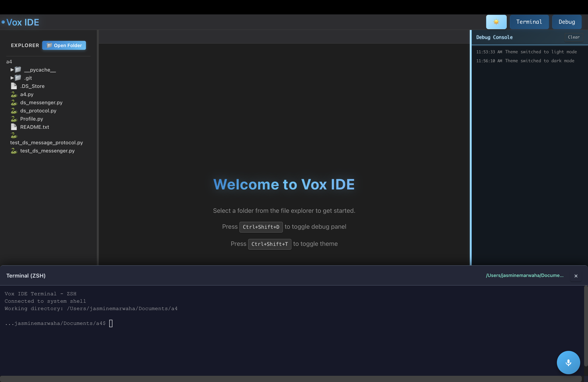
Task: Click the microphone voice button
Action: tap(568, 362)
